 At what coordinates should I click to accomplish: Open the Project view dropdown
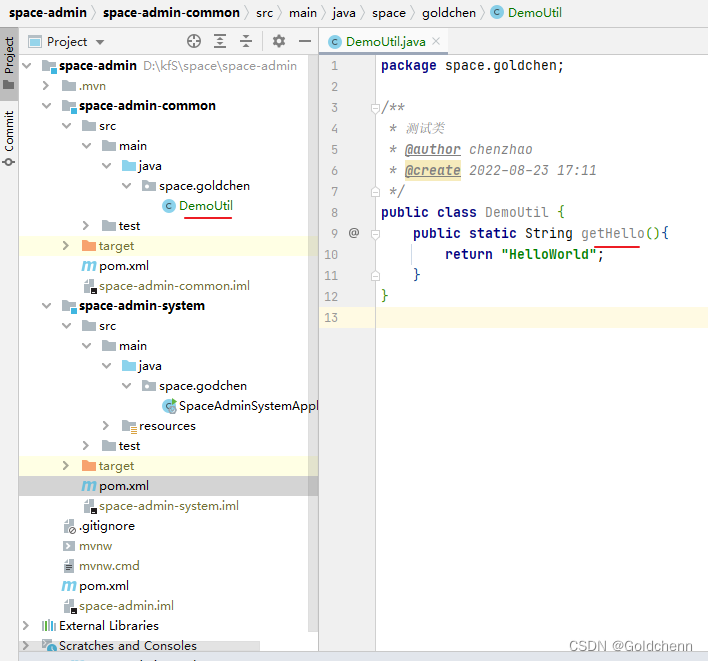click(x=100, y=42)
